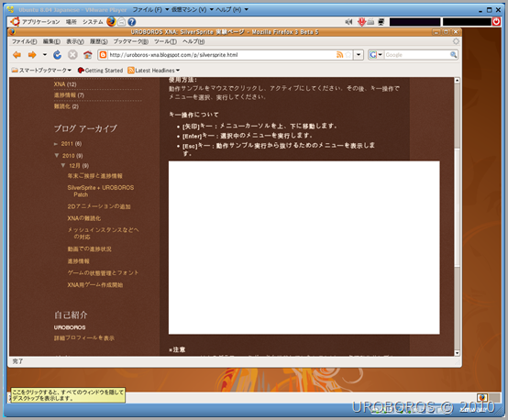The width and height of the screenshot is (508, 420).
Task: Click the Ubuntu logo Applications icon
Action: [x=15, y=22]
